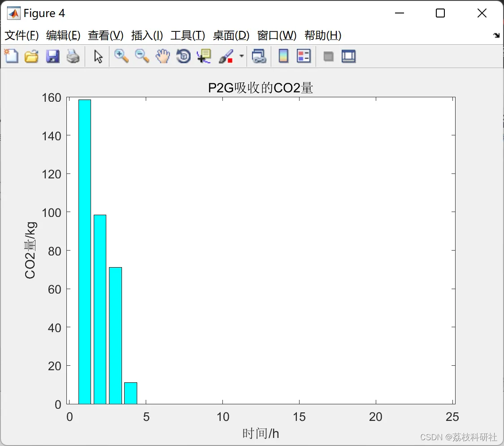Save the figure using the floppy disk icon
504x446 pixels.
52,56
